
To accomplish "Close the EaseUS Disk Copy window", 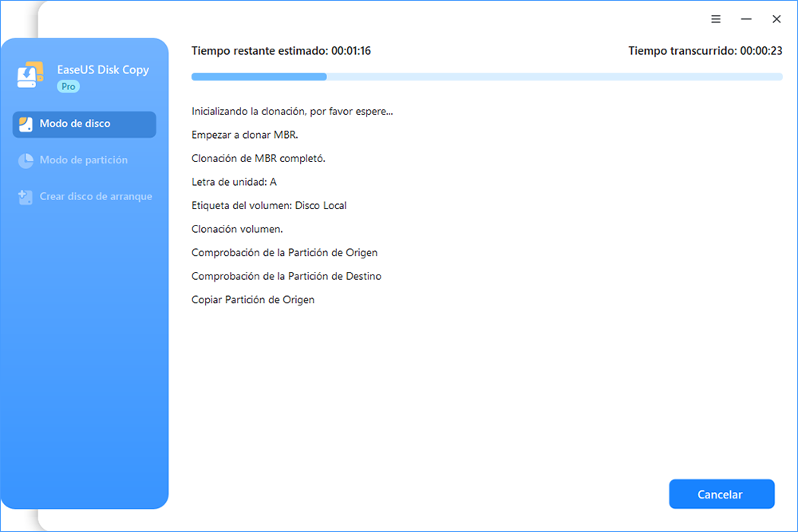I will coord(776,19).
